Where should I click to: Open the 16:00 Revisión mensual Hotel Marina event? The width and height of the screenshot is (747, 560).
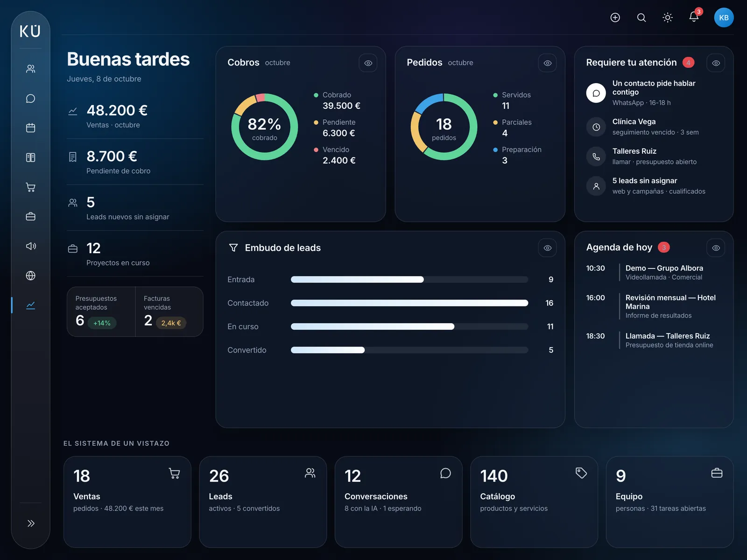(x=654, y=306)
